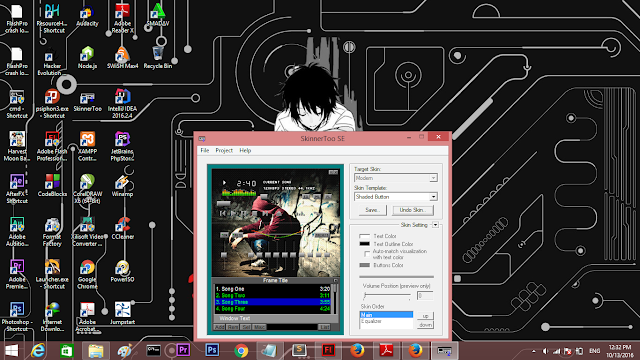Screen dimensions: 640x360
Task: Click the taskbar clock showing 12:32 PM
Action: (620, 351)
